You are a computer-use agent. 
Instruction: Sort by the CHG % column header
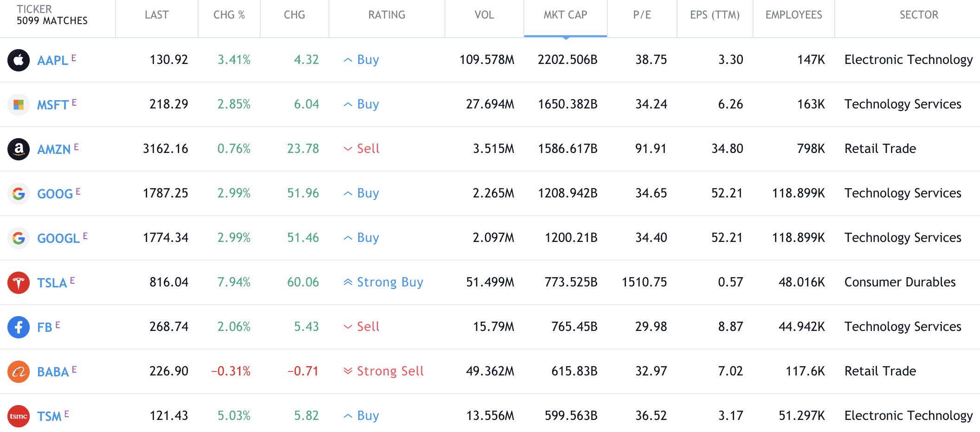pyautogui.click(x=229, y=15)
